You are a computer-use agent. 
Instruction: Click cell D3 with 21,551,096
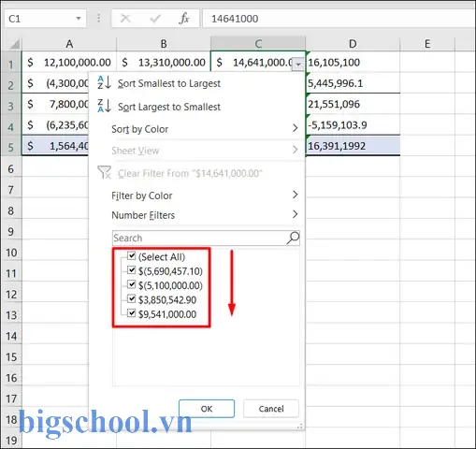click(353, 104)
